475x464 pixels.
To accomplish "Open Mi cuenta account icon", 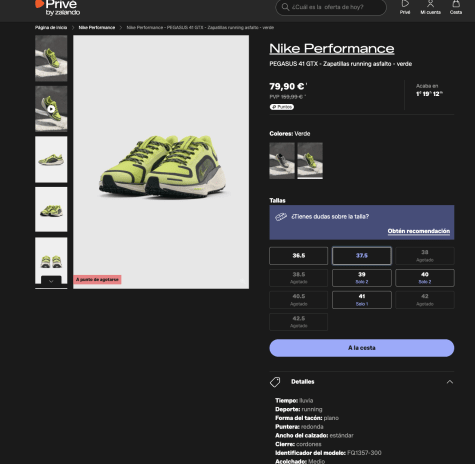I will (x=430, y=7).
